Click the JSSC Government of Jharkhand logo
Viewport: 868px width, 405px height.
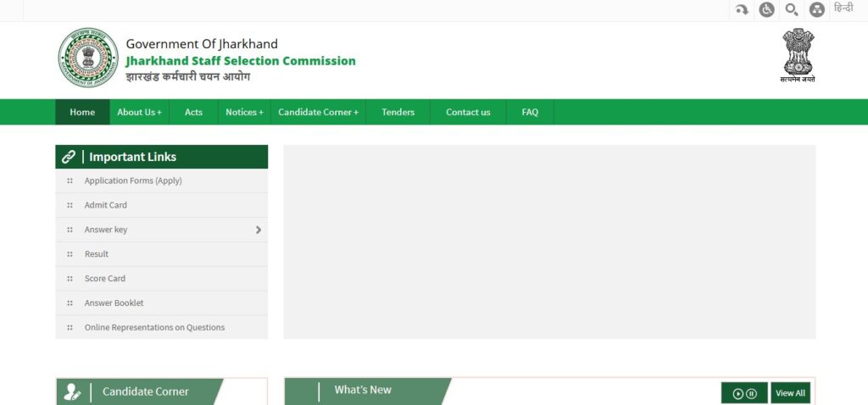click(x=88, y=58)
